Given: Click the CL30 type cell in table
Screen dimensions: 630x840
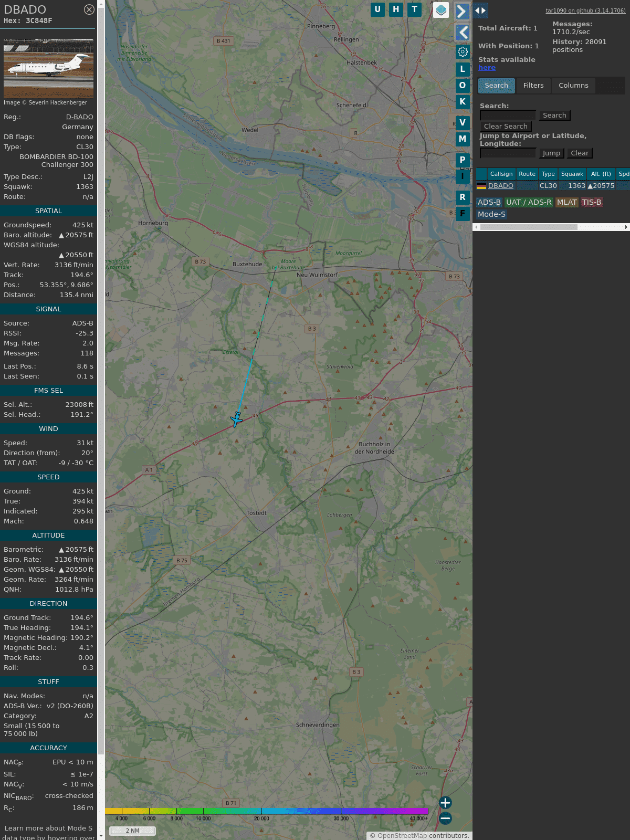Looking at the screenshot, I should [x=548, y=186].
